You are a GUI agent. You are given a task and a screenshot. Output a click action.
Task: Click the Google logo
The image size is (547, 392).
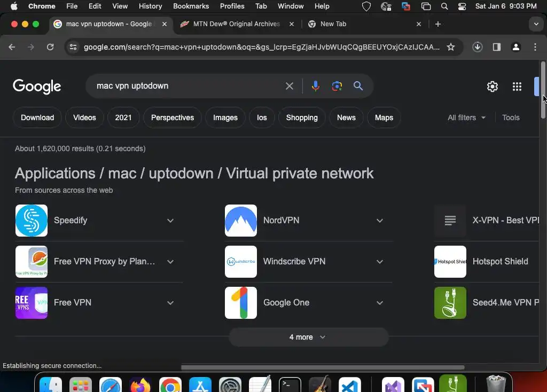pos(37,86)
